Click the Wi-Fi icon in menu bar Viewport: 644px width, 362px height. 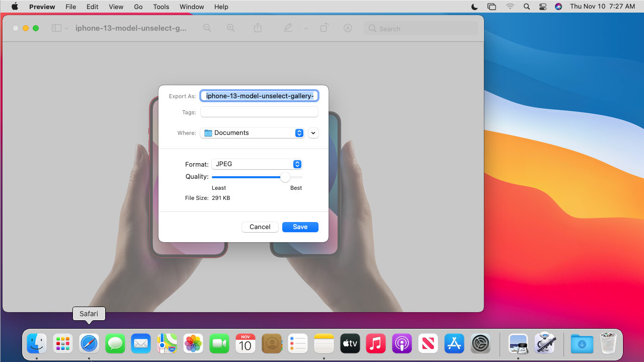click(510, 7)
